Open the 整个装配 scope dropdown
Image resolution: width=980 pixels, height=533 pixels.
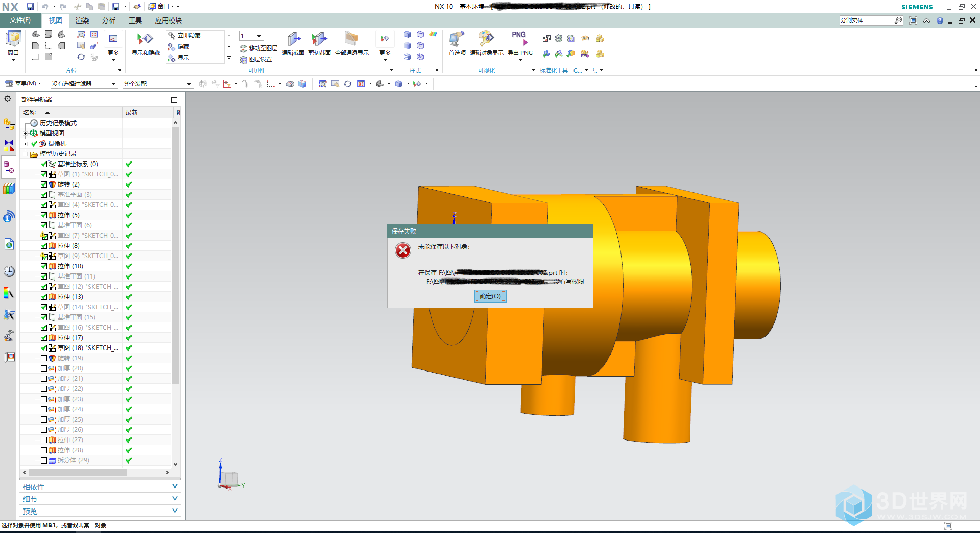158,84
